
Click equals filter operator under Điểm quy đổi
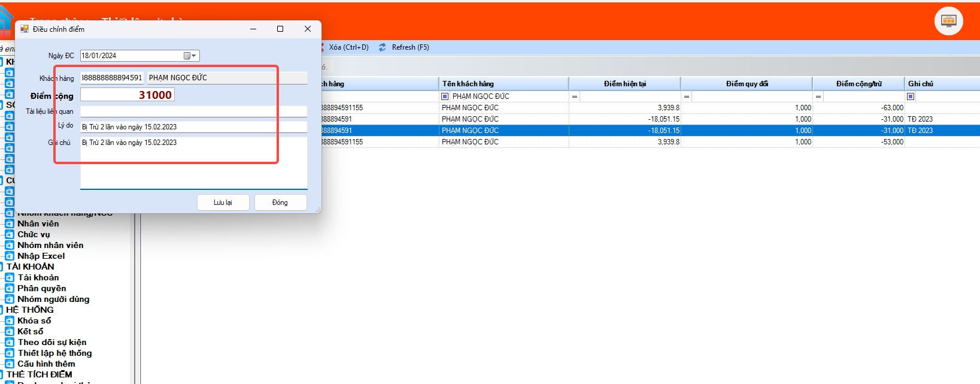pos(687,96)
